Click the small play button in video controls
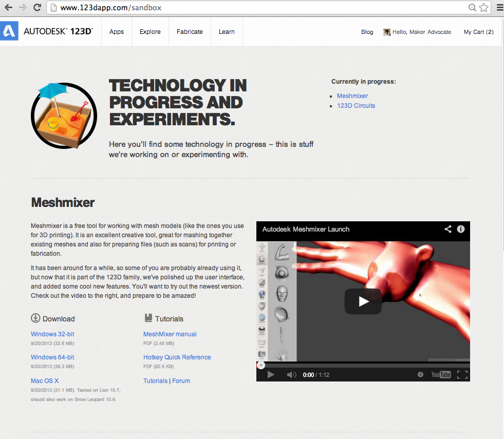The height and width of the screenshot is (439, 504). click(271, 375)
